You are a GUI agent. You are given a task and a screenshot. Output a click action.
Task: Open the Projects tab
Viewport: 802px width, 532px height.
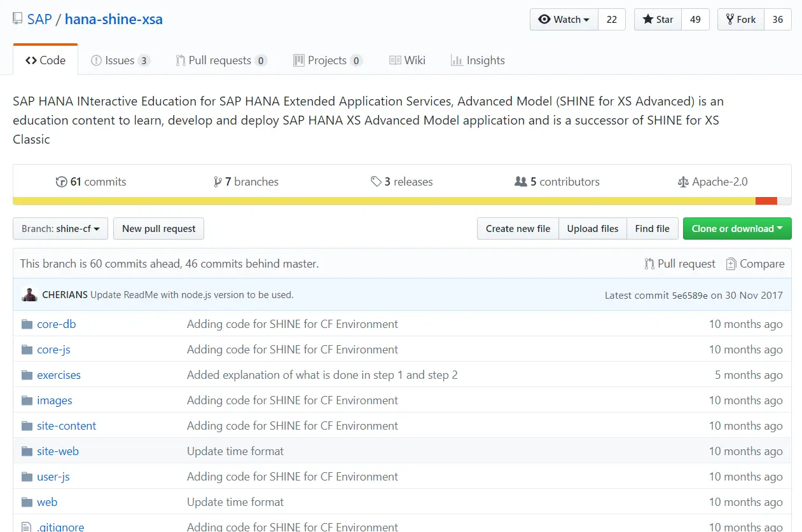click(x=328, y=60)
